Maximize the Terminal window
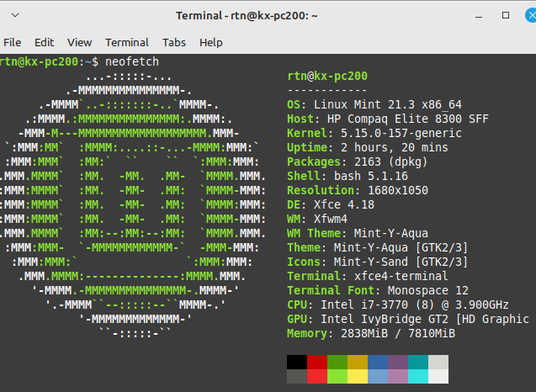536x392 pixels. 506,15
